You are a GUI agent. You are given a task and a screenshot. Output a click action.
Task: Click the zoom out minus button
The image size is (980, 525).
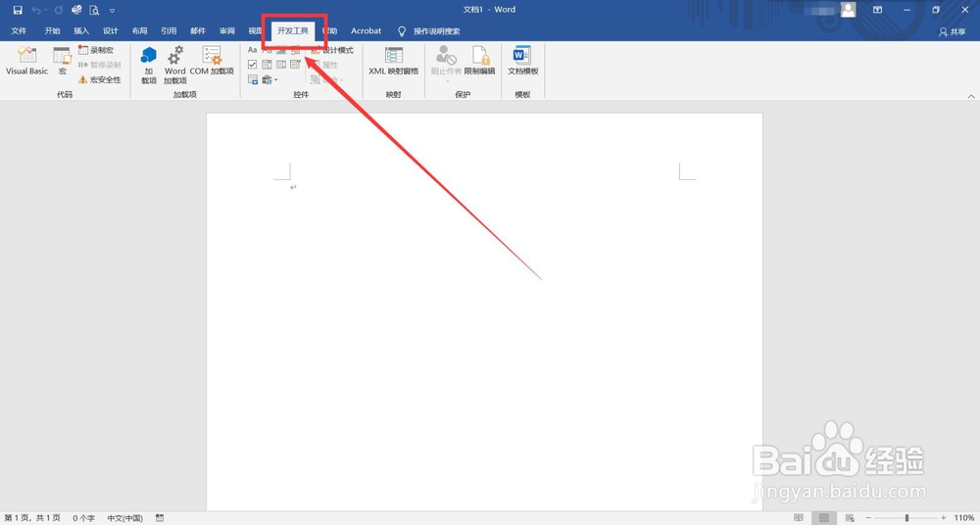pyautogui.click(x=868, y=518)
